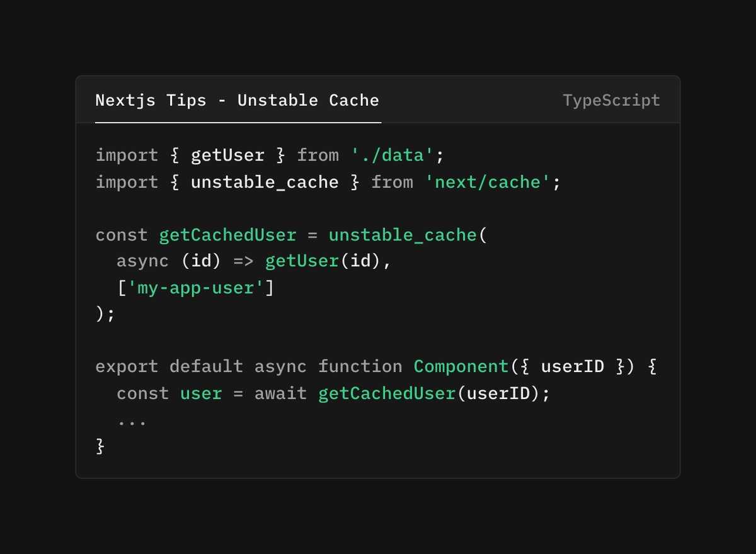This screenshot has width=756, height=554.
Task: Click the first import line
Action: click(268, 154)
